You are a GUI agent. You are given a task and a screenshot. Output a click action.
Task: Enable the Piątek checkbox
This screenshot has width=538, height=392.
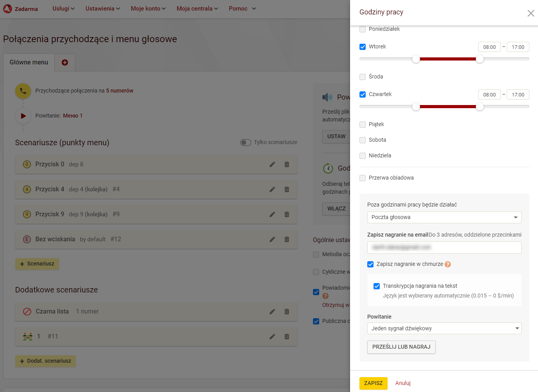[x=363, y=125]
